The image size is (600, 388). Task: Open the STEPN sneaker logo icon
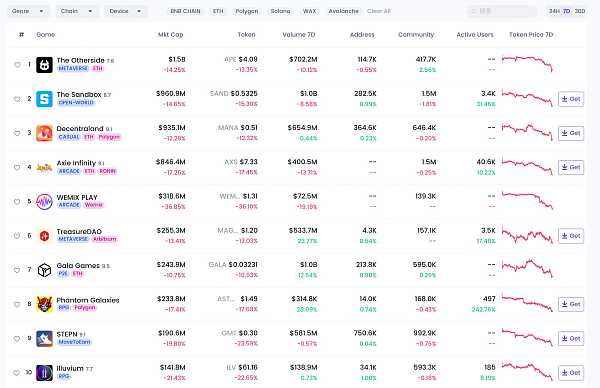(44, 339)
